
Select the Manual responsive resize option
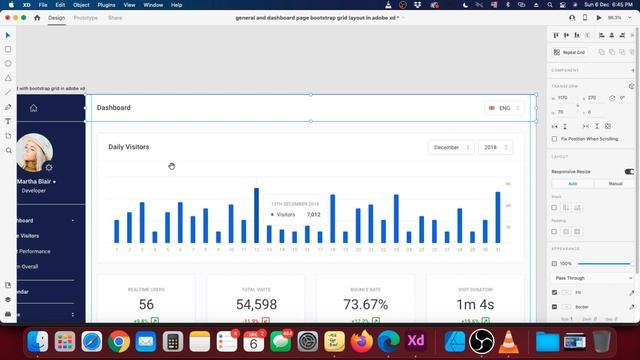pos(615,184)
